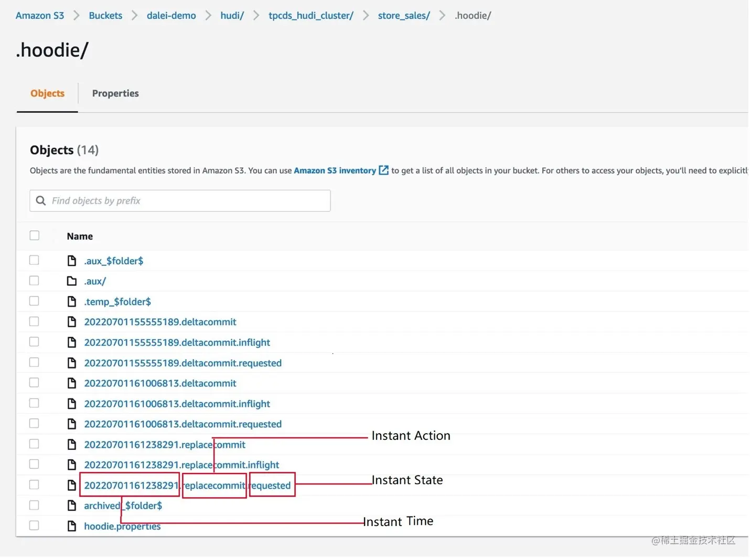The image size is (750, 560).
Task: Navigate to tpcds_hudi_cluster/ breadcrumb
Action: (x=311, y=16)
